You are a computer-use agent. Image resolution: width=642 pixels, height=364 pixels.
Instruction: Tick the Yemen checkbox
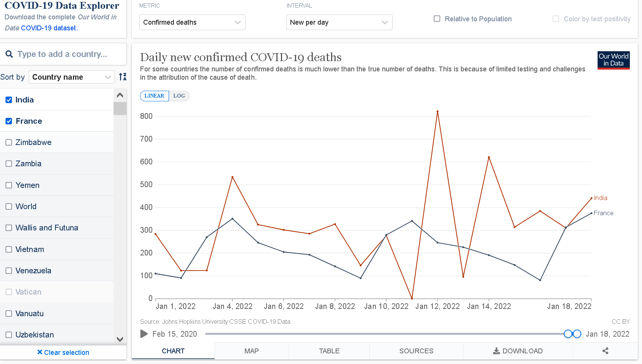(9, 185)
